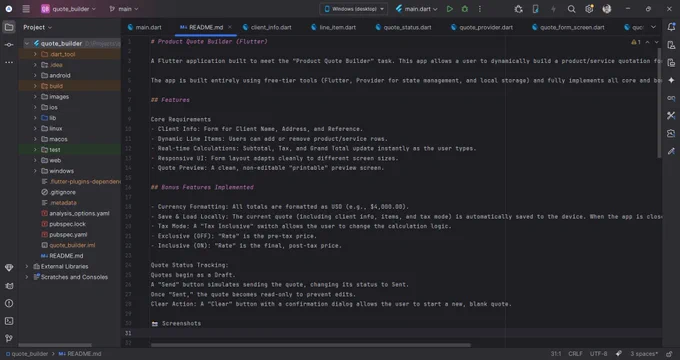Open the user account avatar
680x360 pixels.
607,9
